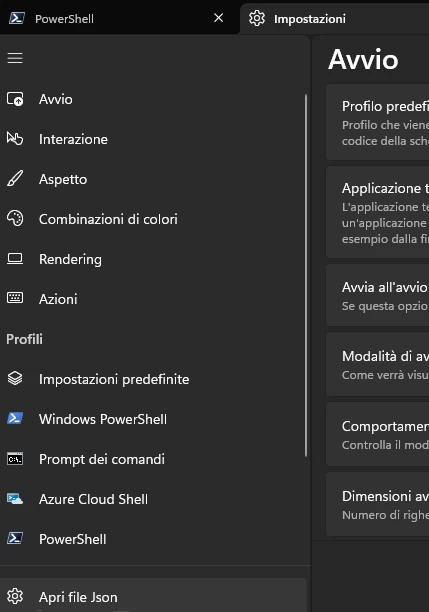The width and height of the screenshot is (429, 612).
Task: Expand the Modalità di avvio card
Action: (x=377, y=364)
